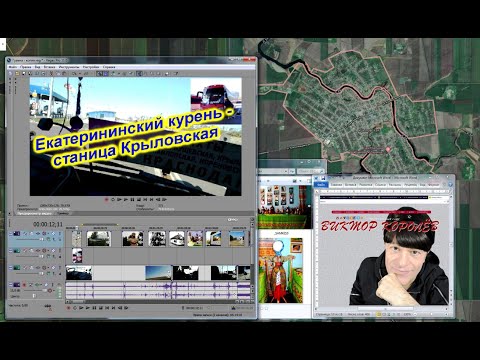The image size is (480, 360).
Task: Select the blue sky clip on video track 3
Action: [x=158, y=273]
